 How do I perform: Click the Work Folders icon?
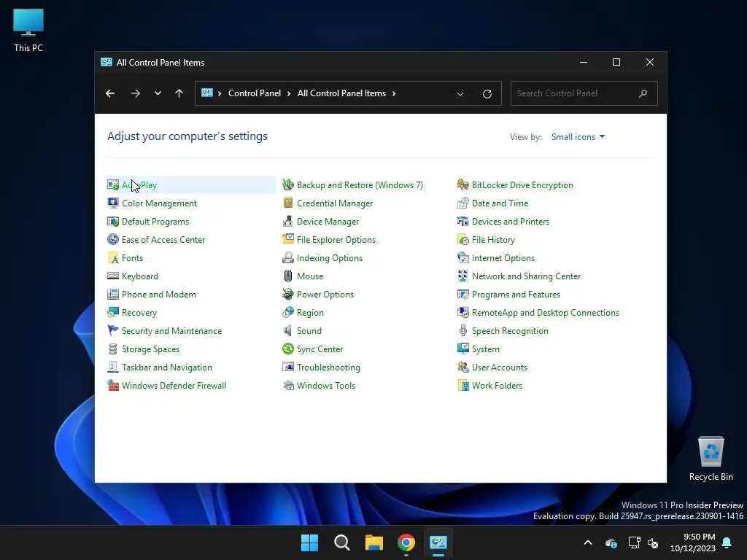pos(462,386)
